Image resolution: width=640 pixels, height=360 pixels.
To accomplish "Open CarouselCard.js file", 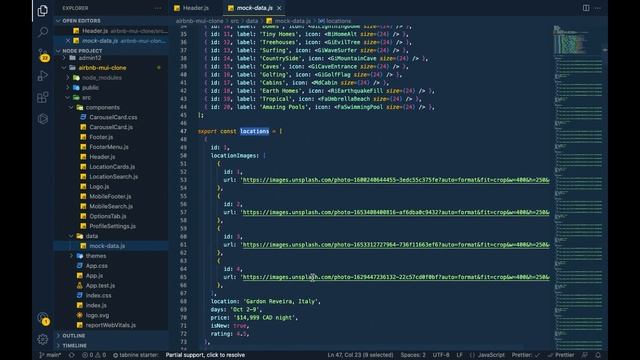I will click(111, 127).
